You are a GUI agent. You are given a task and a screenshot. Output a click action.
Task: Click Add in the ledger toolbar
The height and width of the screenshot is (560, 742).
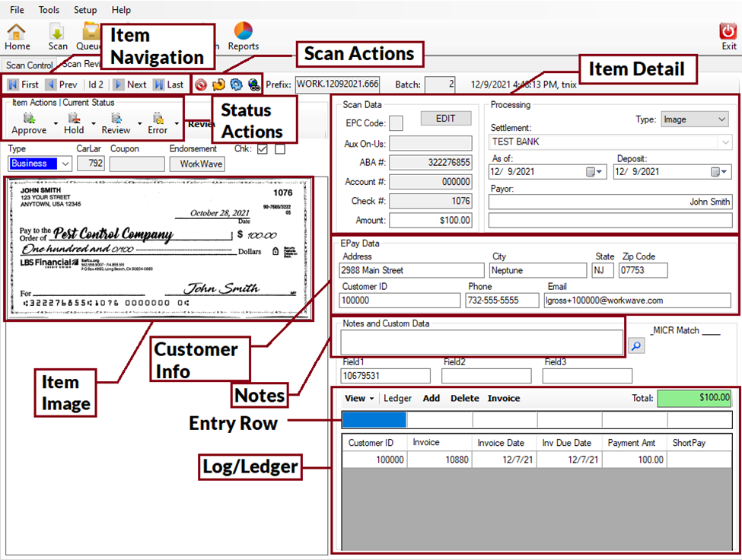click(432, 398)
